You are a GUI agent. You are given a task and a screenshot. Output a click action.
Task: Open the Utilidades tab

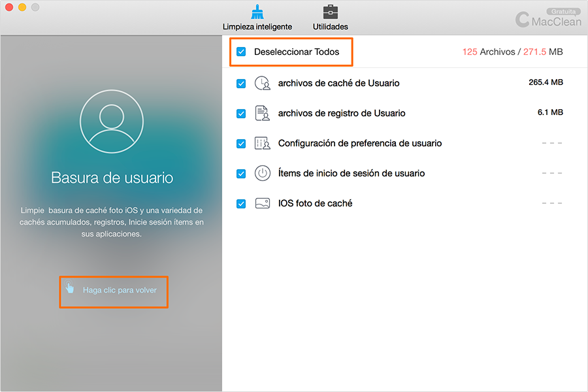click(x=330, y=27)
